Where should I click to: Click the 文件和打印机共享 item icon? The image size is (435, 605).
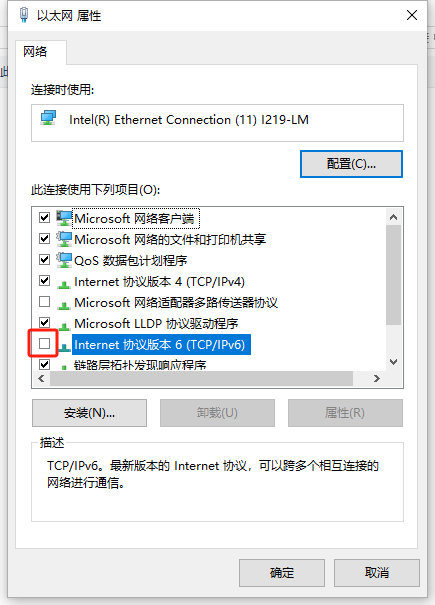[64, 239]
